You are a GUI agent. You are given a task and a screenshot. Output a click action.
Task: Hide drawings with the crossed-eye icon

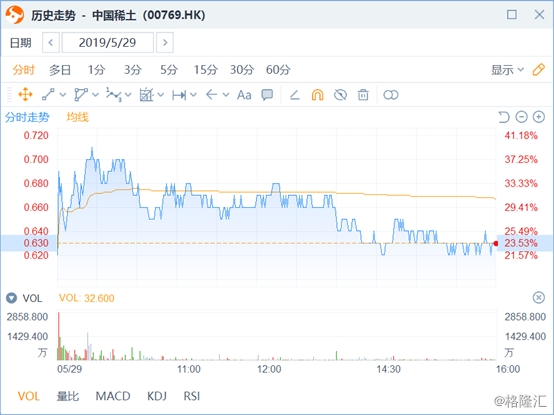tap(340, 95)
